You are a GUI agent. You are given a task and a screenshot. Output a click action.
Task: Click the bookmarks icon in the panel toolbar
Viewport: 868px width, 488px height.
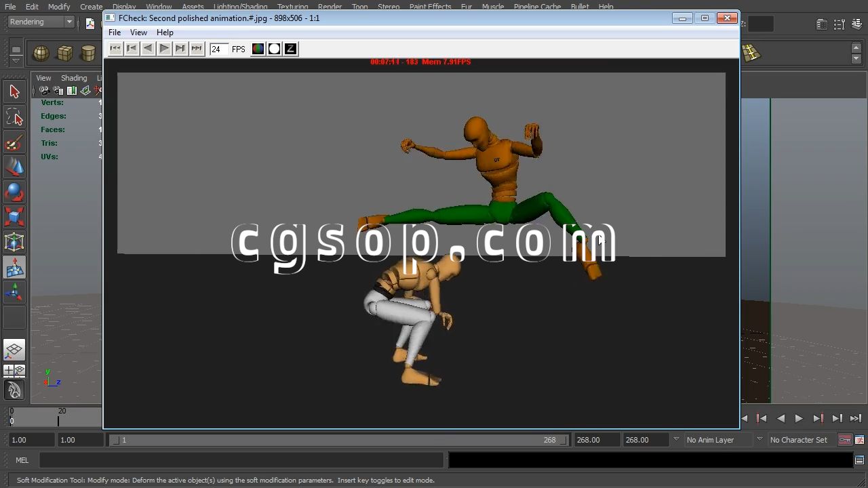click(72, 91)
